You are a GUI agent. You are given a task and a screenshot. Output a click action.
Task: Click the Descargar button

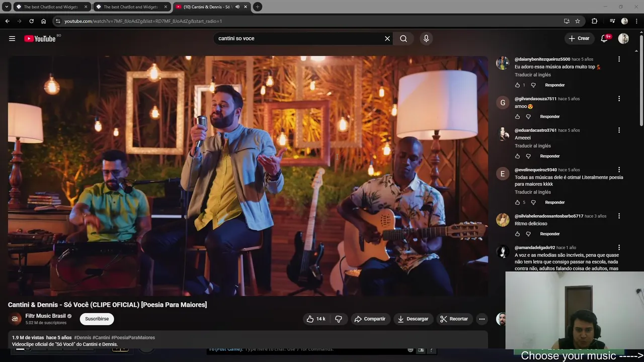coord(413,319)
